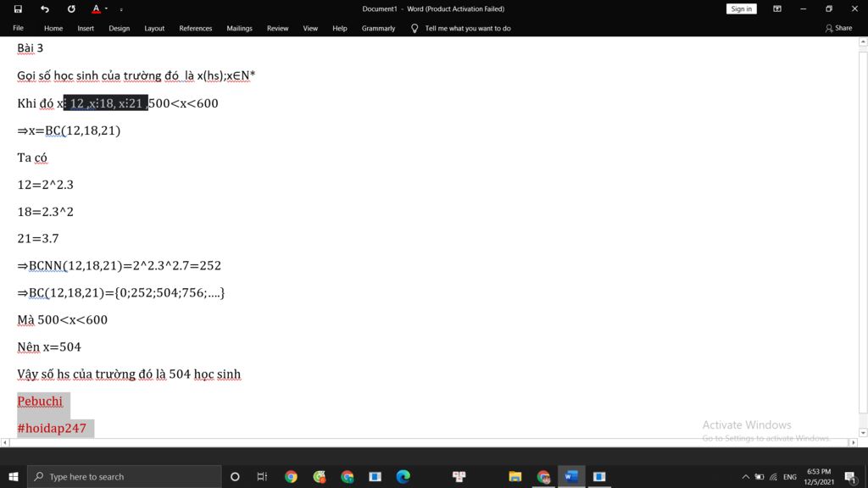Image resolution: width=868 pixels, height=488 pixels.
Task: Click the Save icon in title bar
Action: pos(18,8)
